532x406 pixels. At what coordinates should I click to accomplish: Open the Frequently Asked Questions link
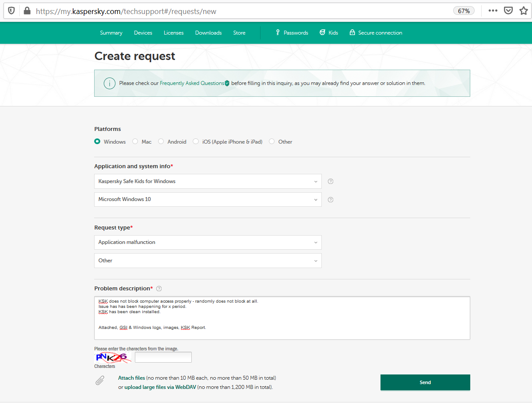[192, 83]
